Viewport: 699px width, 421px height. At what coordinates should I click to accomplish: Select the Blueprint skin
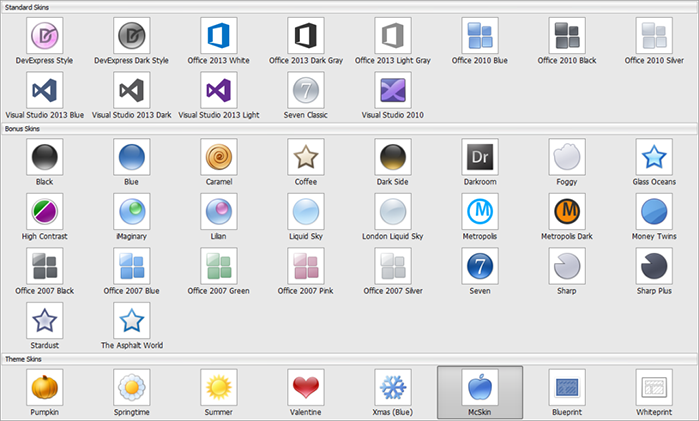[x=567, y=387]
